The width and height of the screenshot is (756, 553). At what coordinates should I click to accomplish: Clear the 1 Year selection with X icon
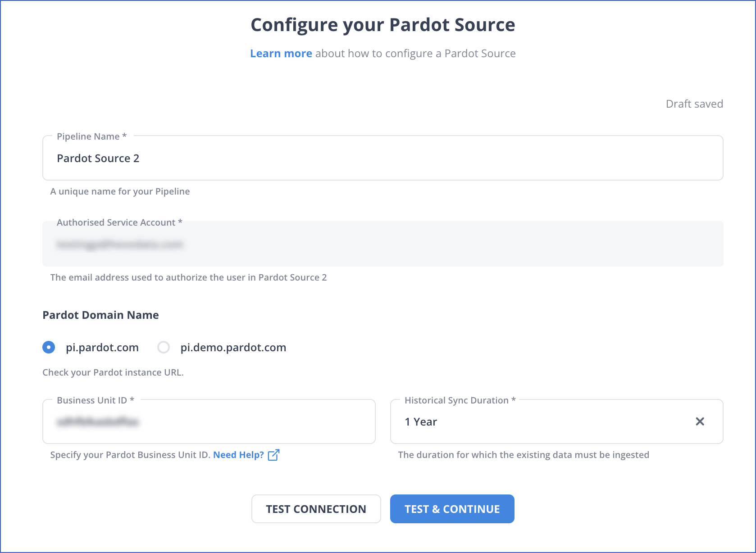tap(700, 422)
